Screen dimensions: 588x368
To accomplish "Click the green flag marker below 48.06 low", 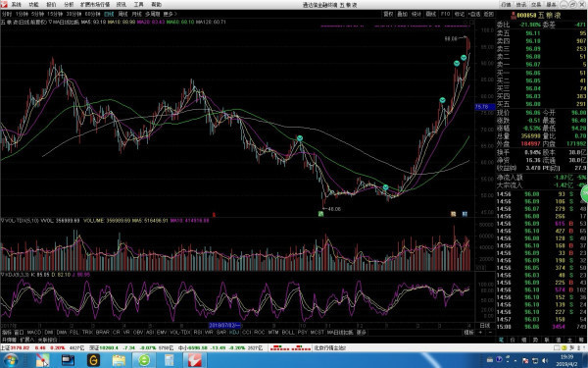I will (320, 214).
